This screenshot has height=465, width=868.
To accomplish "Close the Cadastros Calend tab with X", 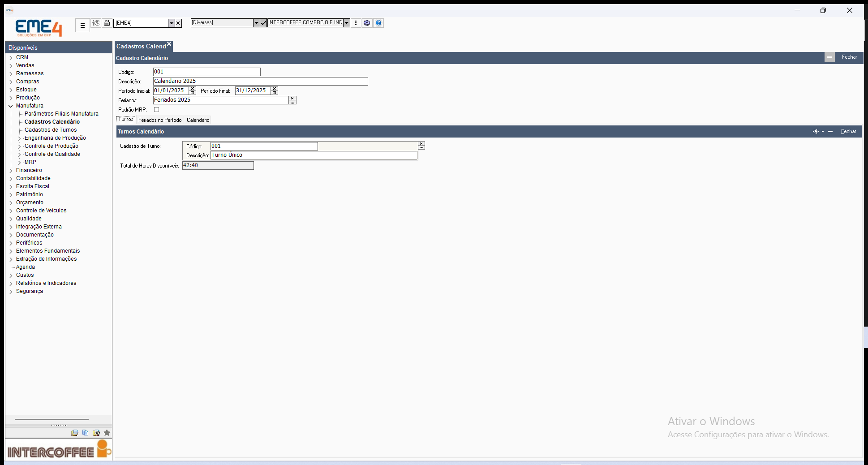I will 169,44.
